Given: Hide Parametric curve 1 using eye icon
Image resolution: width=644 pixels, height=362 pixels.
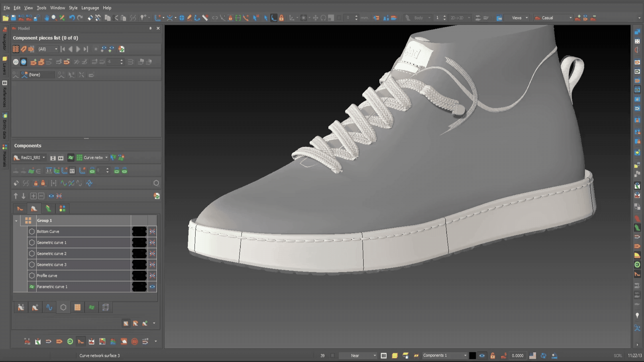Looking at the screenshot, I should [152, 287].
